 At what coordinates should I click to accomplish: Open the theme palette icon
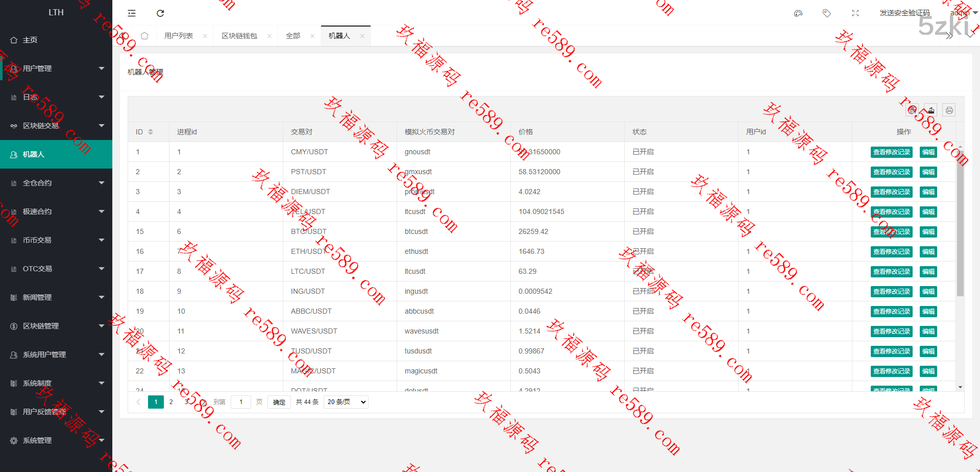click(798, 13)
